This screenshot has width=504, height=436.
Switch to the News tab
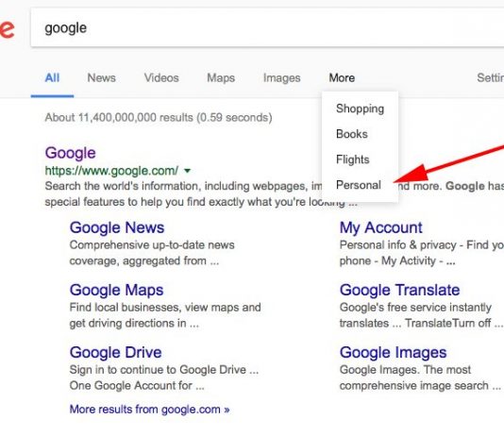[101, 77]
